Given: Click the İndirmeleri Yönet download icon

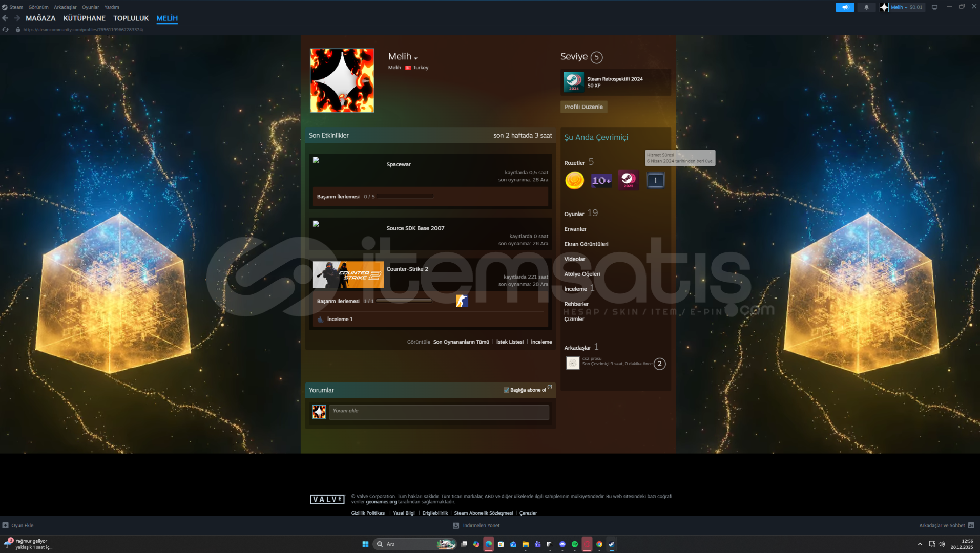Looking at the screenshot, I should (x=455, y=525).
